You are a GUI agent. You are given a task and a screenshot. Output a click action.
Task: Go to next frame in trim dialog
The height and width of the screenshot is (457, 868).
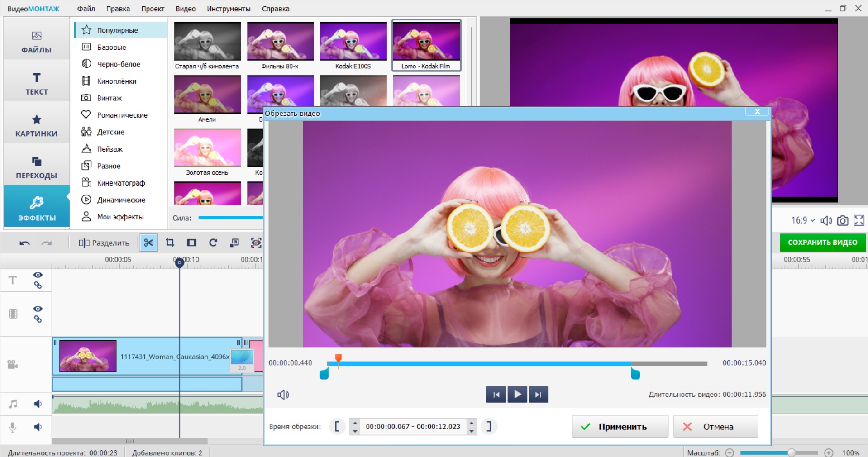538,395
